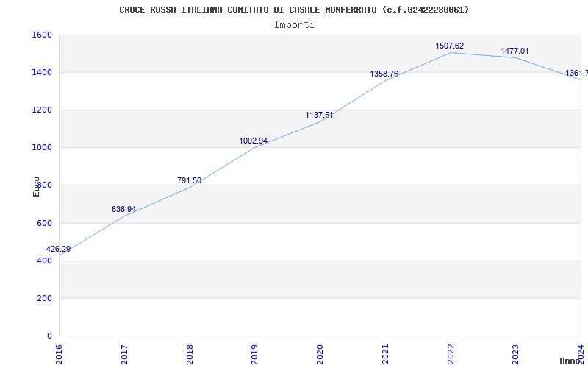588x368 pixels.
Task: Select the Importi subtitle
Action: pos(294,25)
